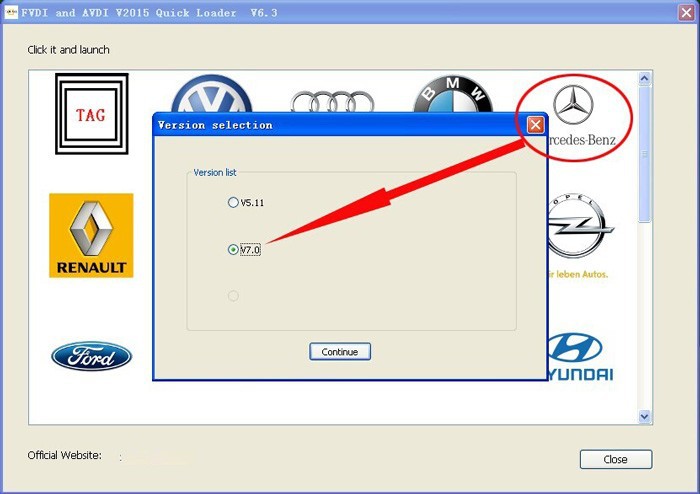Click the Audi four-rings logo
This screenshot has height=494, width=700.
(x=332, y=101)
